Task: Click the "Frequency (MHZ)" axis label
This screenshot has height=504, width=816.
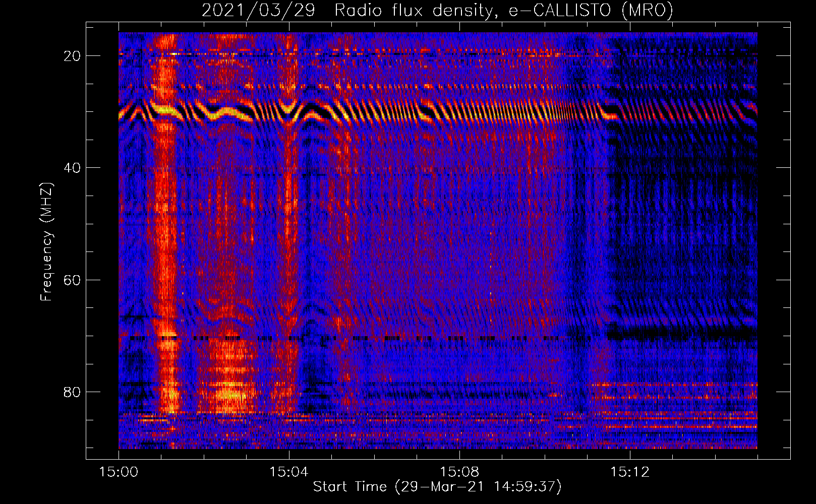Action: tap(46, 242)
